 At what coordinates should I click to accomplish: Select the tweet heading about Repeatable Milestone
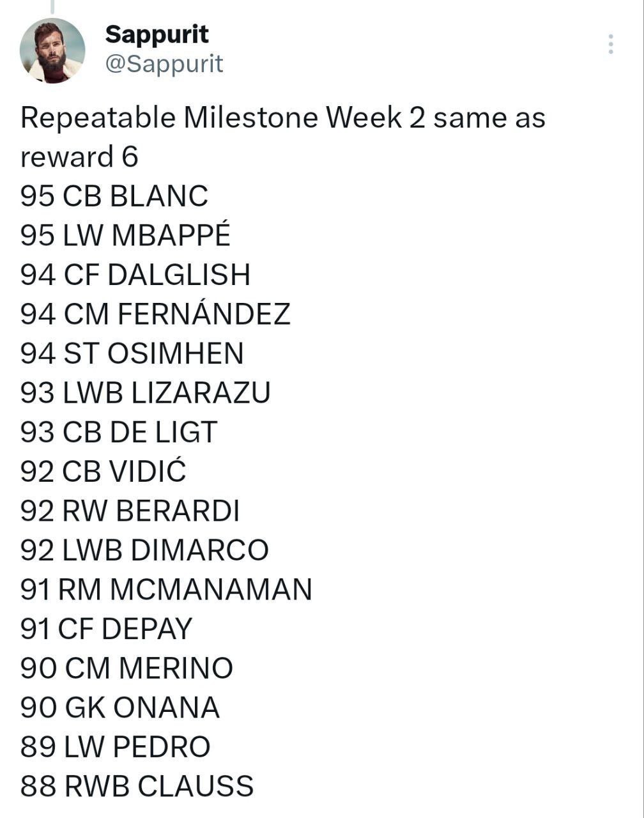(283, 137)
